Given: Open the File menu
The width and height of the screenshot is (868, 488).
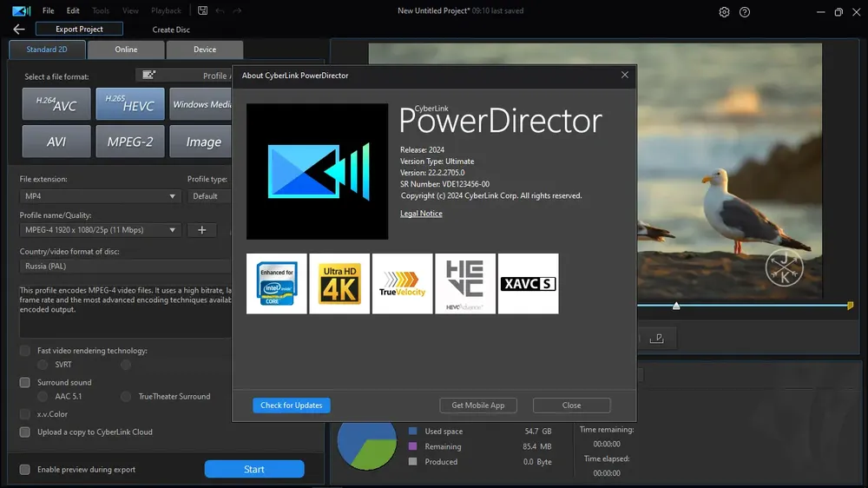Looking at the screenshot, I should coord(48,10).
